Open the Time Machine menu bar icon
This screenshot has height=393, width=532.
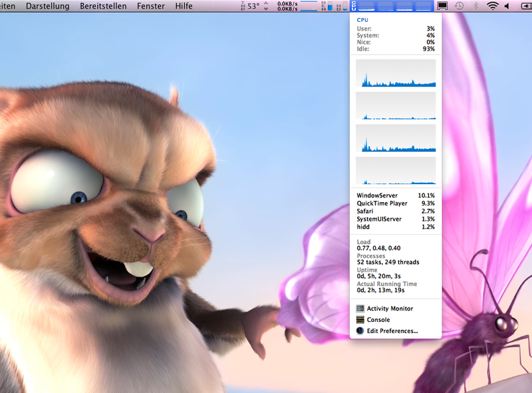[x=459, y=6]
